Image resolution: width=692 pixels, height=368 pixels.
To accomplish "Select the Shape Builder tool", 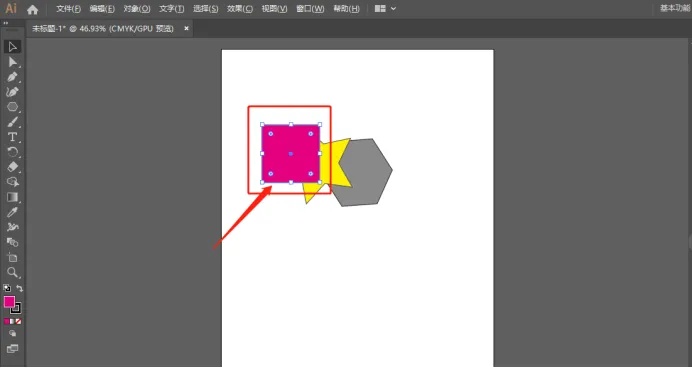I will (x=12, y=182).
